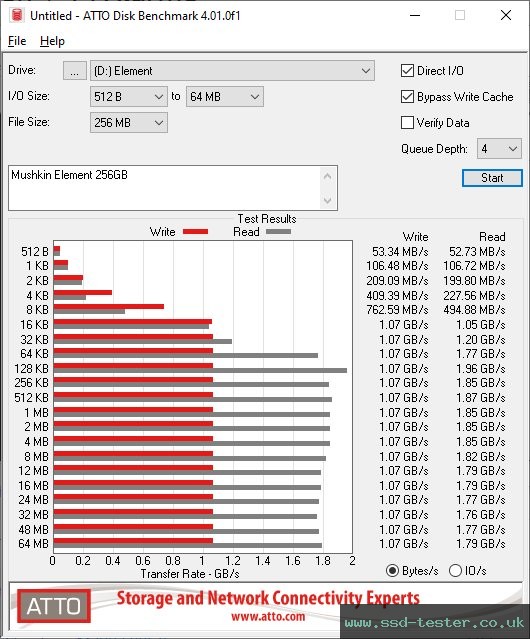
Task: Click the 1.82 GB/s read result
Action: tap(481, 457)
